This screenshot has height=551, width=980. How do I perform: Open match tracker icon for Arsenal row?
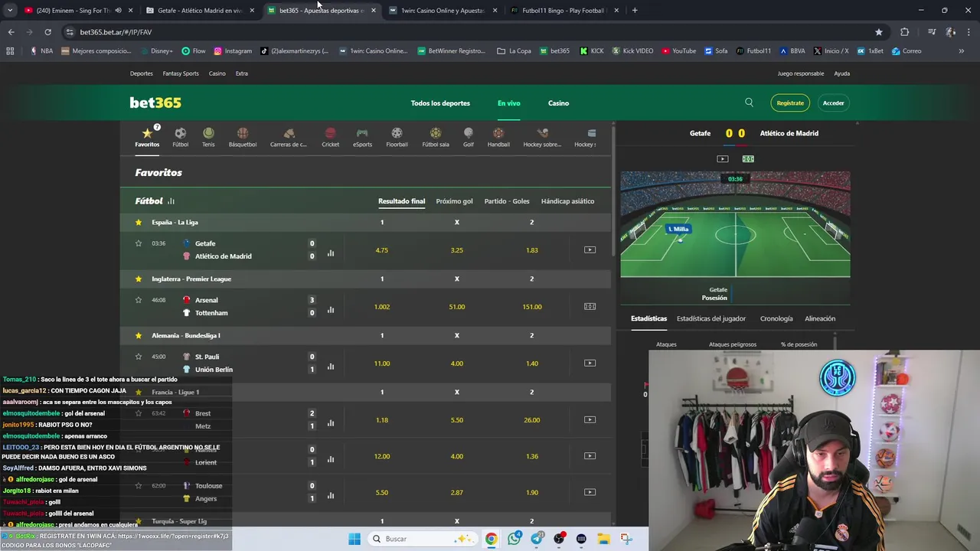[590, 306]
